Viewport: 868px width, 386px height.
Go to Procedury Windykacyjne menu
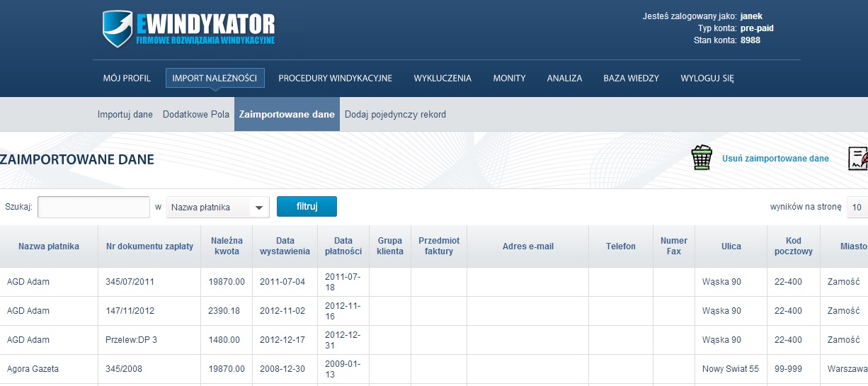335,79
